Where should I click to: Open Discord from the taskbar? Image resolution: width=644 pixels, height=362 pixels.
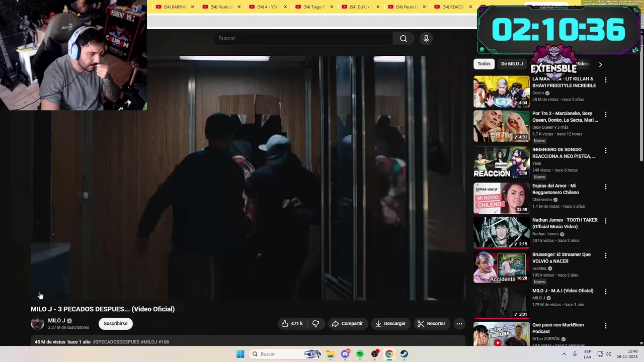point(345,354)
